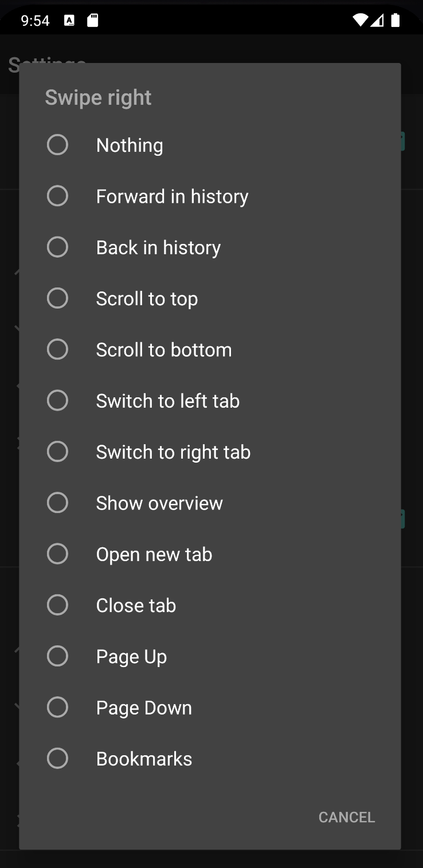Select Switch to right tab option
Viewport: 423px width, 868px height.
click(210, 452)
